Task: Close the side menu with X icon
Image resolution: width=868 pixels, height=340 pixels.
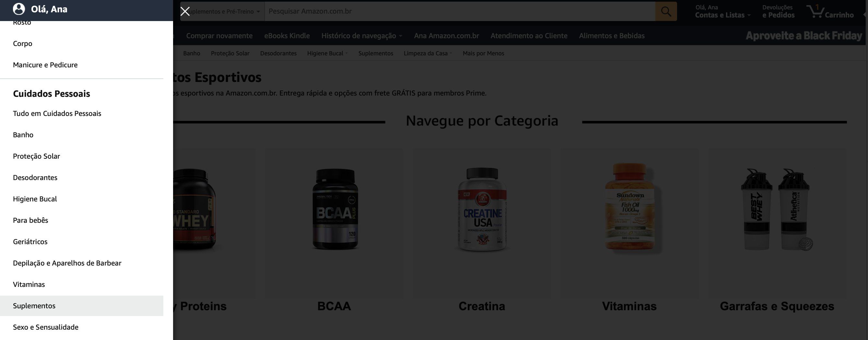Action: tap(185, 11)
